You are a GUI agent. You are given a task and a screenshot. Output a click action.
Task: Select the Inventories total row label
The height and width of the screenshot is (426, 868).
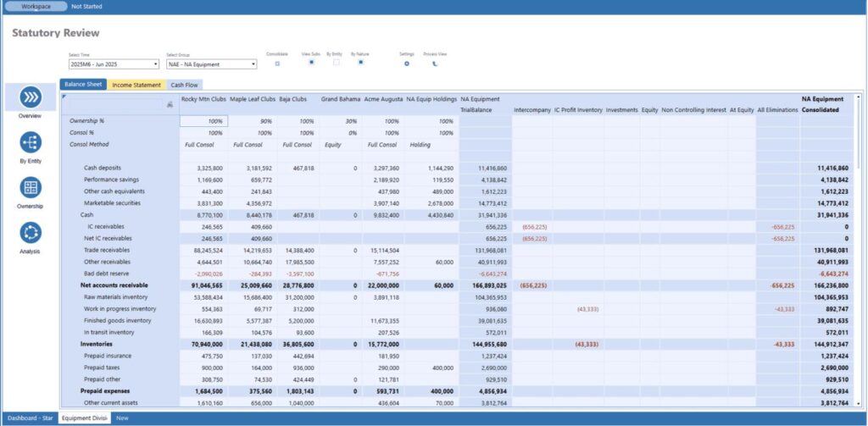(x=97, y=344)
